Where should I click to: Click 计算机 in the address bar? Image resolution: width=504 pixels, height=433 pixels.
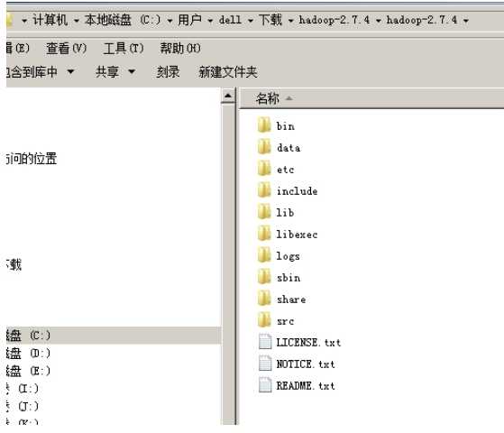click(x=50, y=20)
